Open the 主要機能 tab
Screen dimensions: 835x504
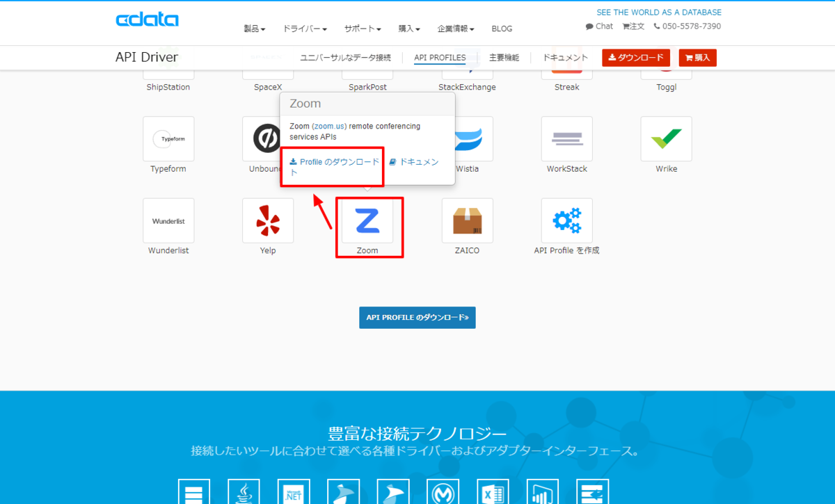504,58
